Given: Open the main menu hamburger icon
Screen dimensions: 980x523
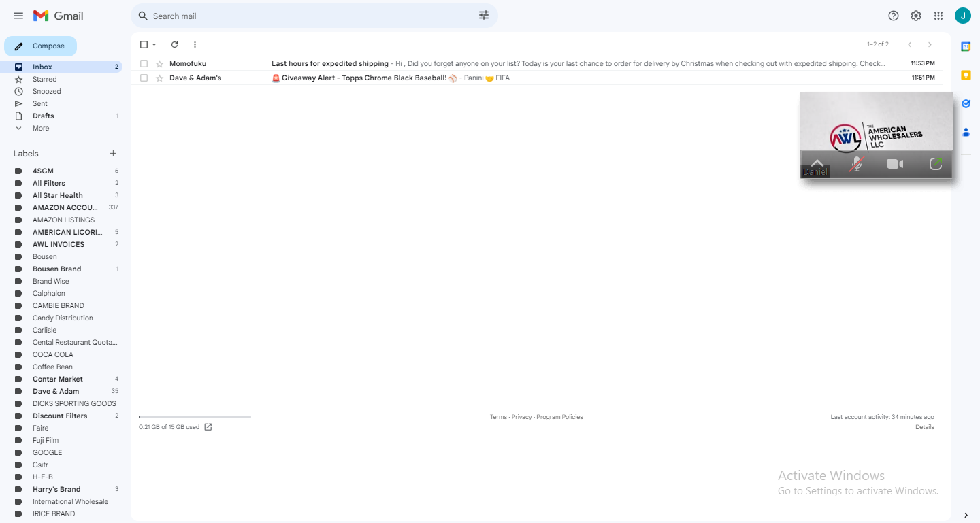Looking at the screenshot, I should point(18,16).
